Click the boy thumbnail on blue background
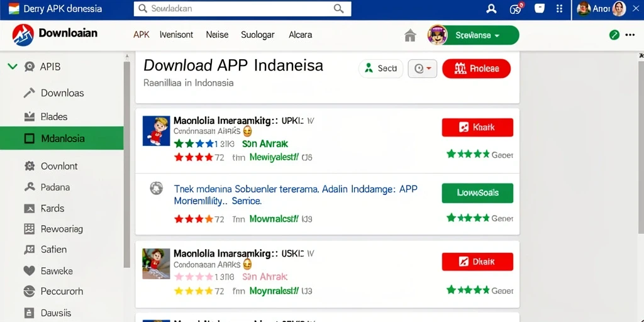The height and width of the screenshot is (322, 644). [156, 131]
